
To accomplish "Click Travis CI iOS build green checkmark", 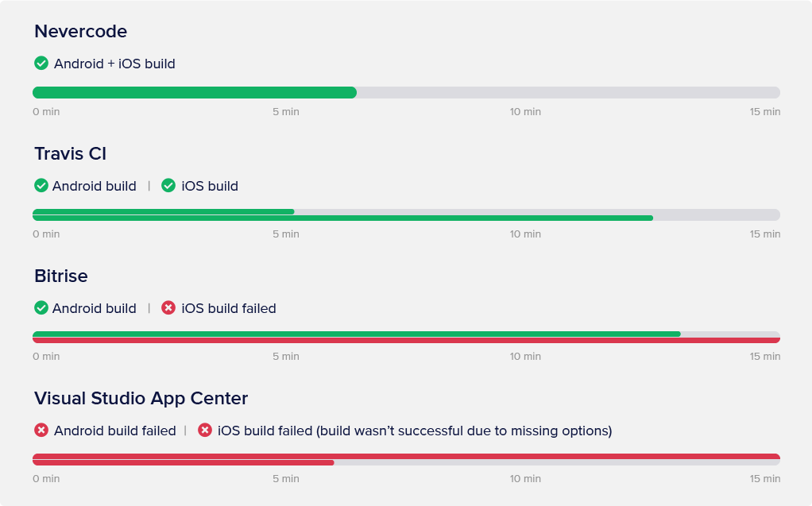I will point(168,186).
